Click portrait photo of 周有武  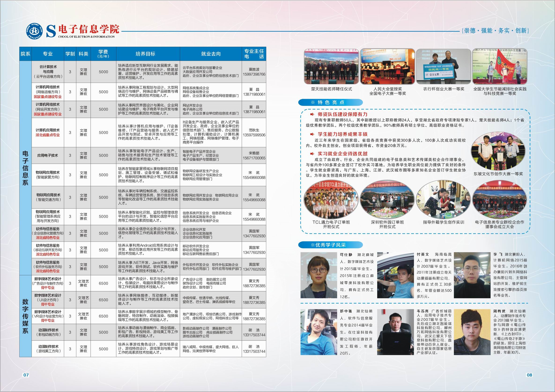(x=472, y=332)
